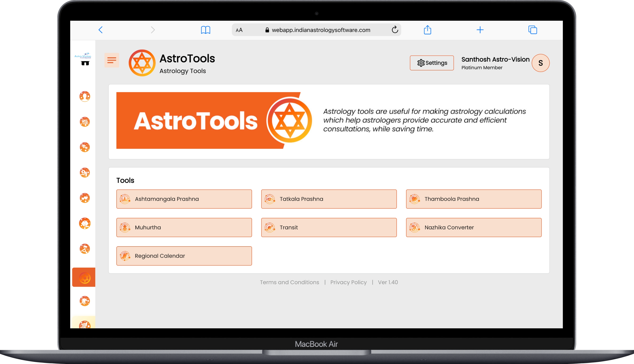This screenshot has width=634, height=364.
Task: Open the browser share icon
Action: point(428,30)
